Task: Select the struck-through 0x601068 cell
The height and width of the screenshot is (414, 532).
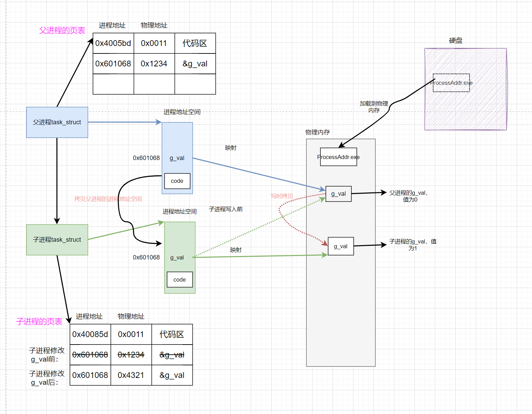Action: 90,355
